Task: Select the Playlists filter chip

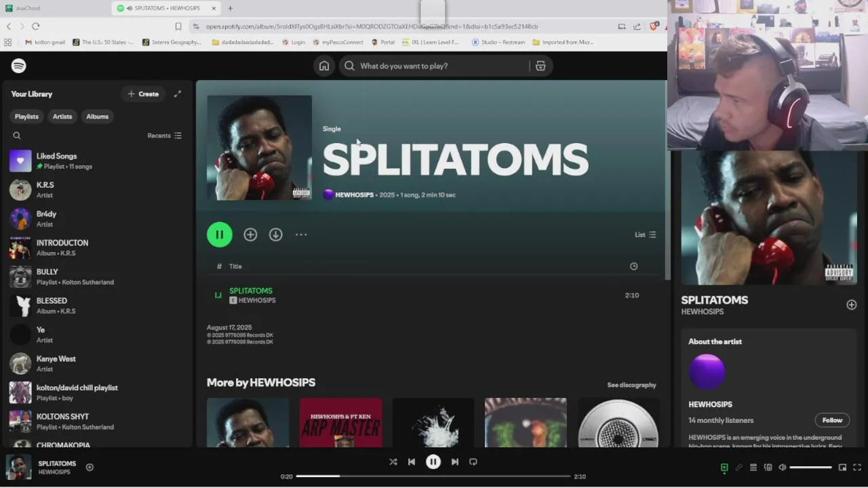Action: point(26,117)
